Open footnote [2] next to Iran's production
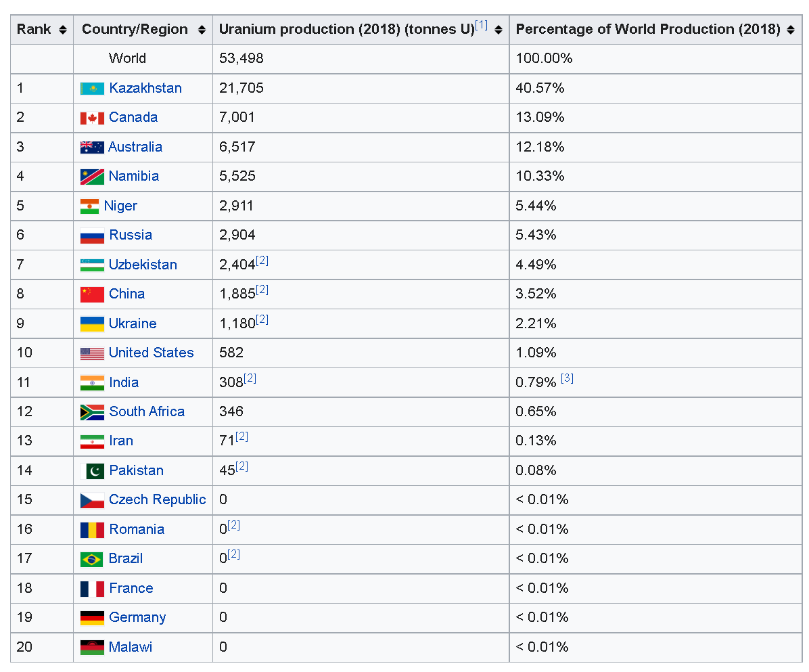Image resolution: width=809 pixels, height=672 pixels. coord(241,437)
